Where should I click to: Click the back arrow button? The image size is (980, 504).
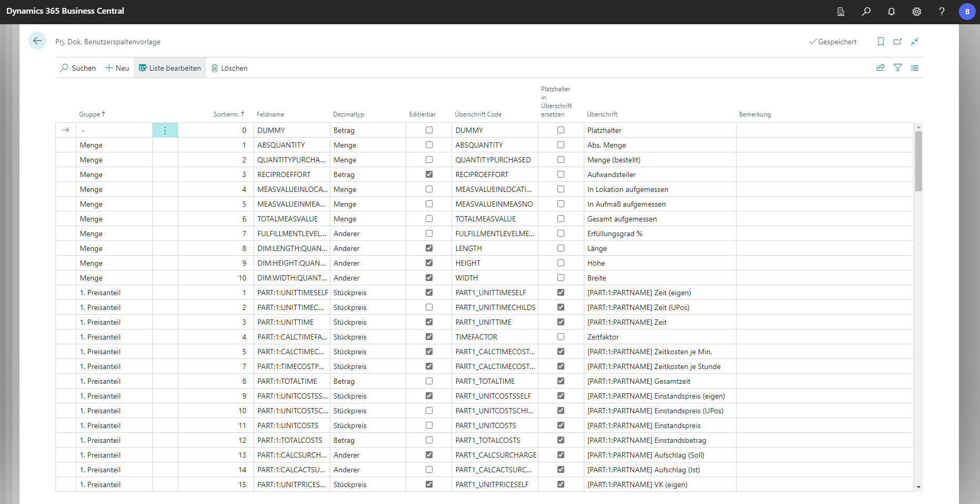tap(37, 41)
